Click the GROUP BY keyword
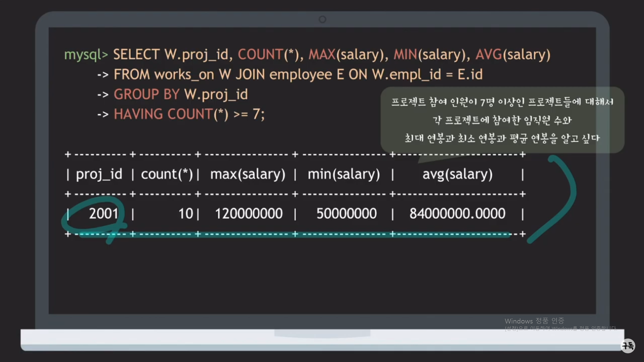Image resolution: width=644 pixels, height=362 pixels. [x=147, y=95]
